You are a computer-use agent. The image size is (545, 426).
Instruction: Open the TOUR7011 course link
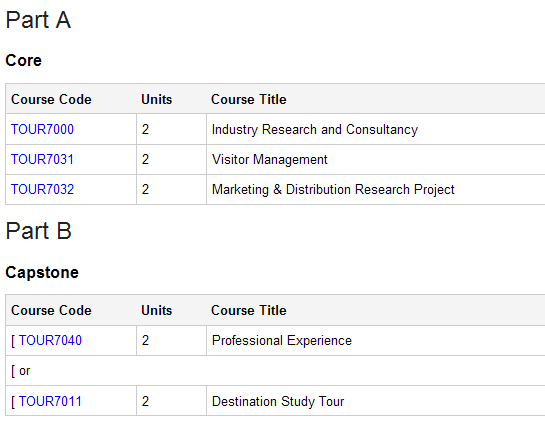(50, 401)
